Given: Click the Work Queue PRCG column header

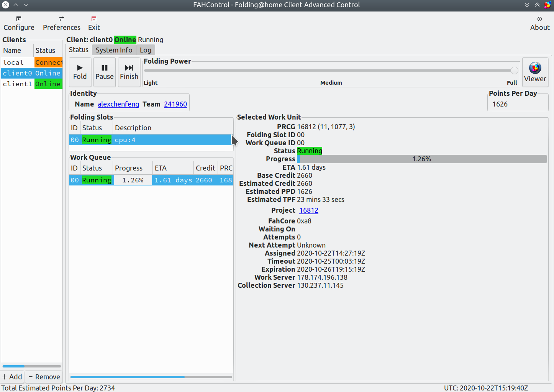Looking at the screenshot, I should 226,168.
